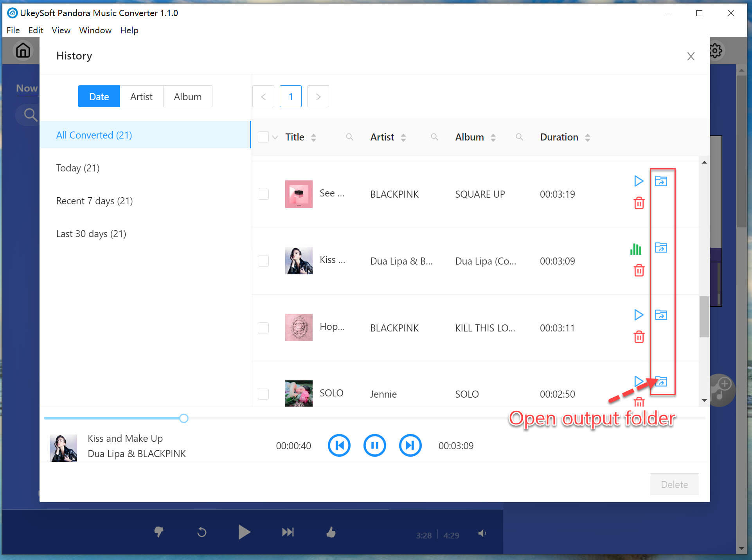Click the pause button in the player bar
This screenshot has width=752, height=560.
pyautogui.click(x=374, y=445)
